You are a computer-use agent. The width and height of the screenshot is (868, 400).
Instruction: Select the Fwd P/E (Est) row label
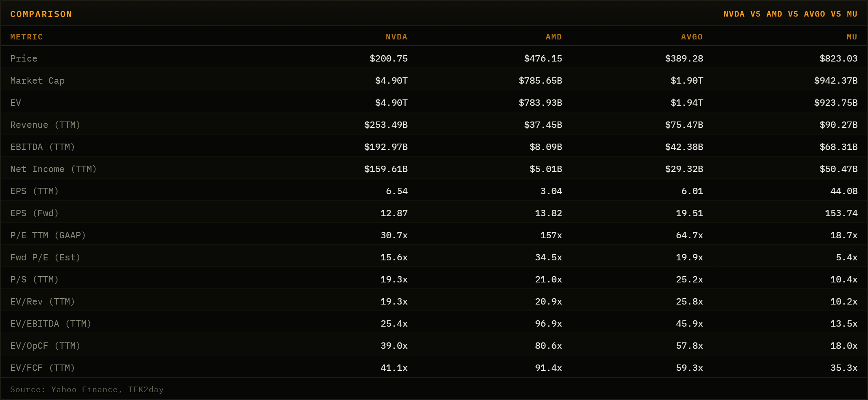tap(45, 257)
